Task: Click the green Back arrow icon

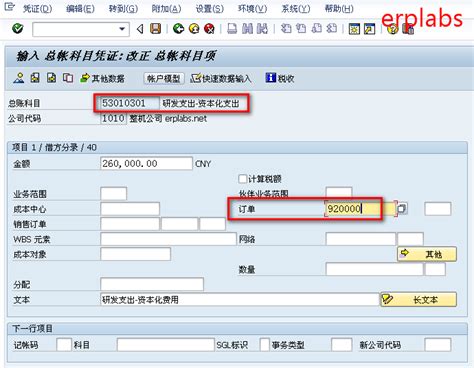Action: click(x=179, y=29)
